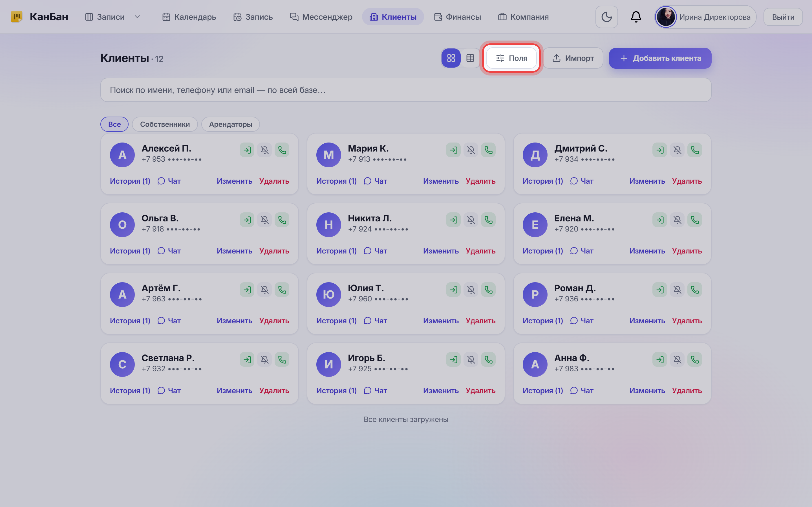Open the Поля fields settings

click(x=511, y=58)
